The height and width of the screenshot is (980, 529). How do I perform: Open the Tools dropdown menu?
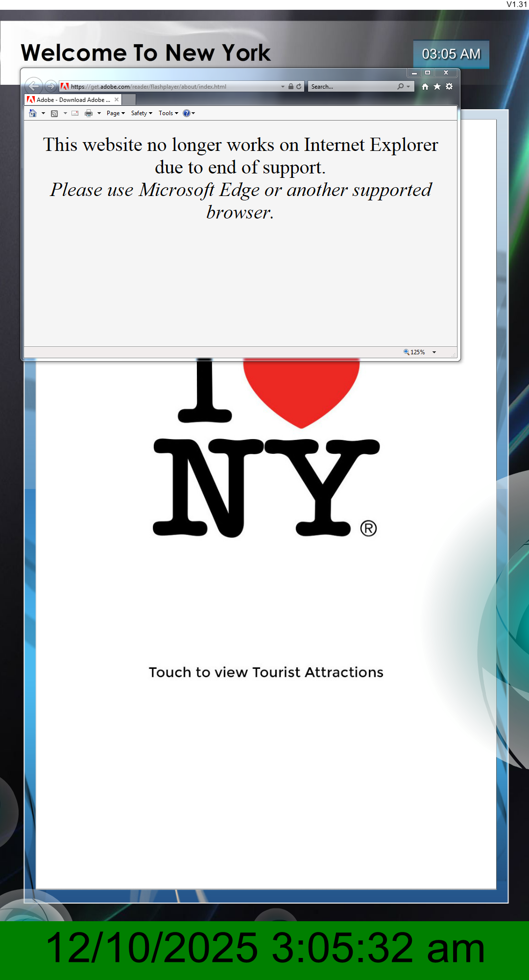tap(168, 113)
